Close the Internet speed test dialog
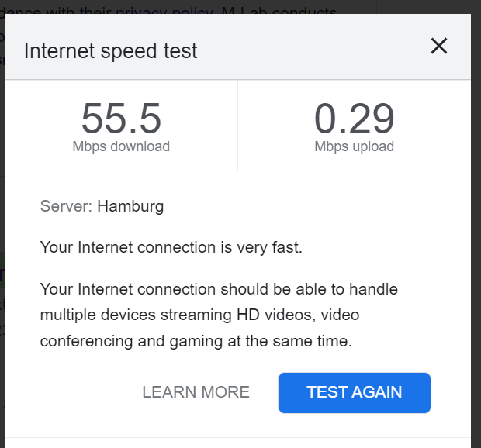Viewport: 481px width, 448px height. click(439, 47)
